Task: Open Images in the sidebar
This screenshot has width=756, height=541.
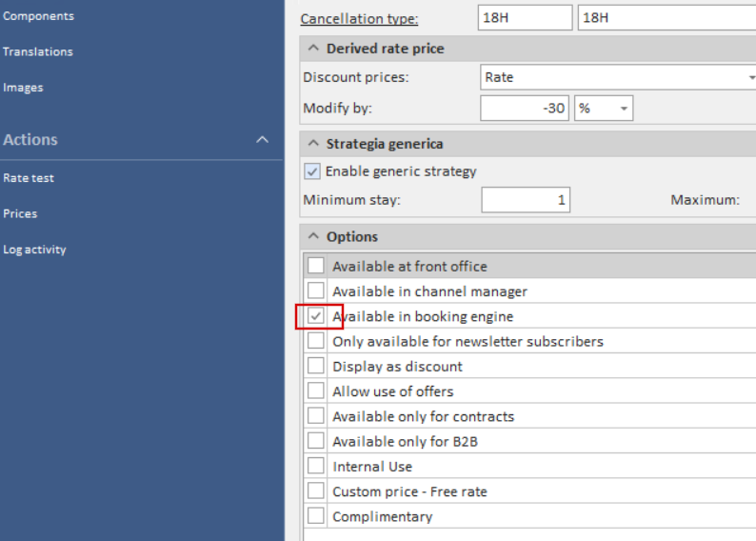Action: click(23, 88)
